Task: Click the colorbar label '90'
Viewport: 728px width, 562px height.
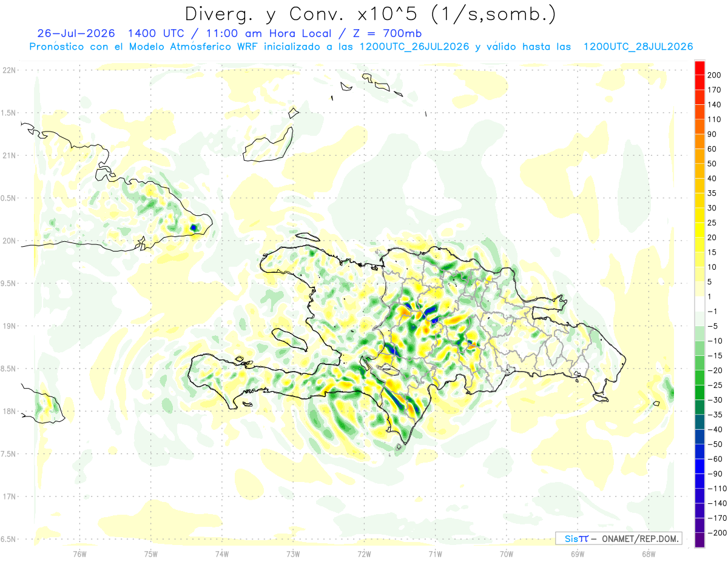Action: click(x=713, y=134)
